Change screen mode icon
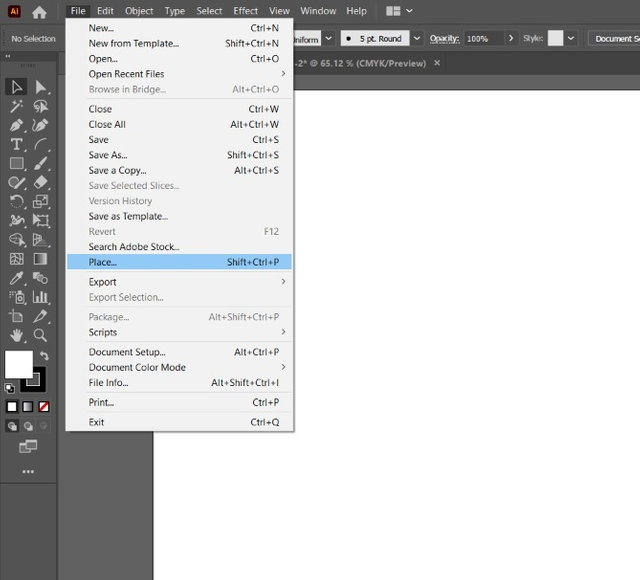 point(28,446)
